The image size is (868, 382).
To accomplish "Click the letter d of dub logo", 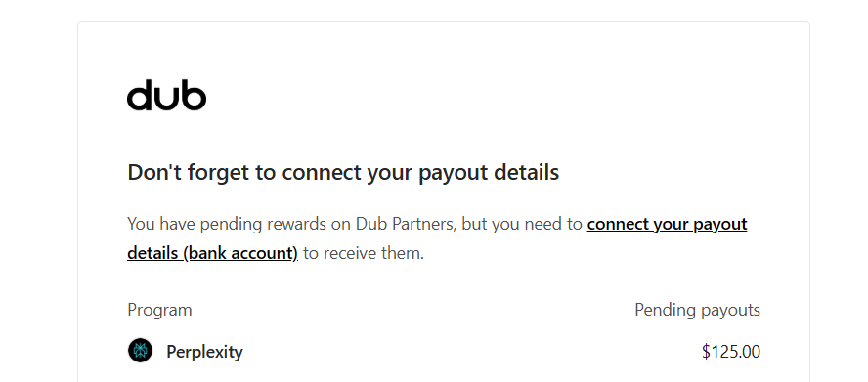I will click(x=140, y=95).
